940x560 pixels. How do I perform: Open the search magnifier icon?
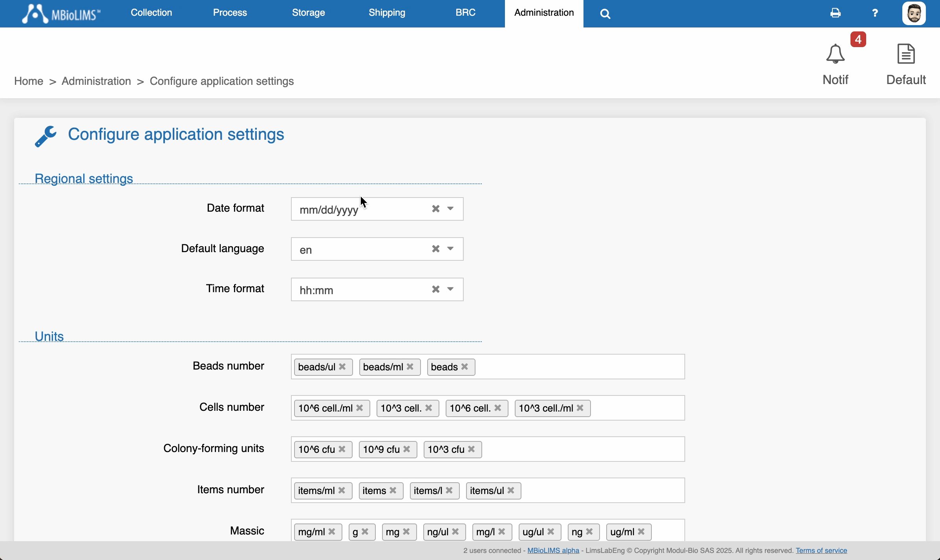605,14
